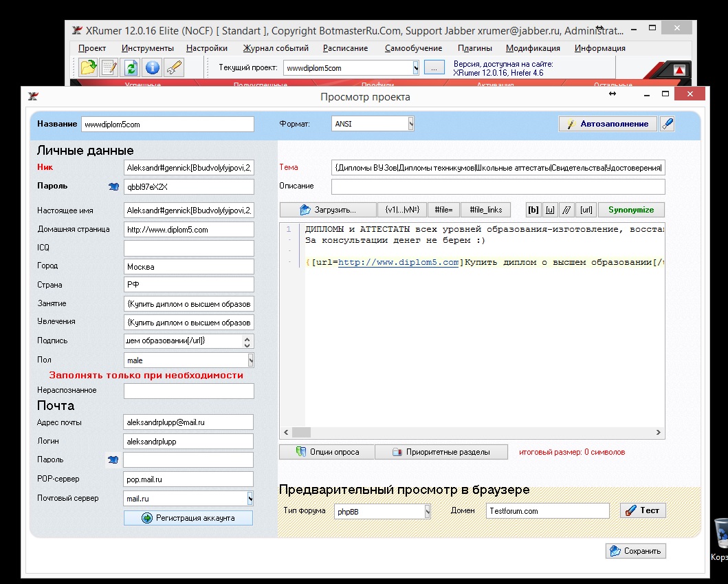Screen dimensions: 728x584
Task: Insert #file_links macro button
Action: [x=485, y=210]
